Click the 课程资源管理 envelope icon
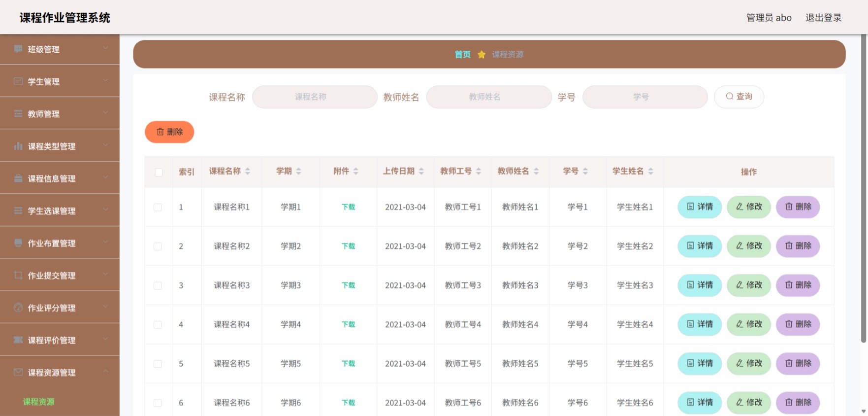Image resolution: width=868 pixels, height=416 pixels. (x=18, y=372)
